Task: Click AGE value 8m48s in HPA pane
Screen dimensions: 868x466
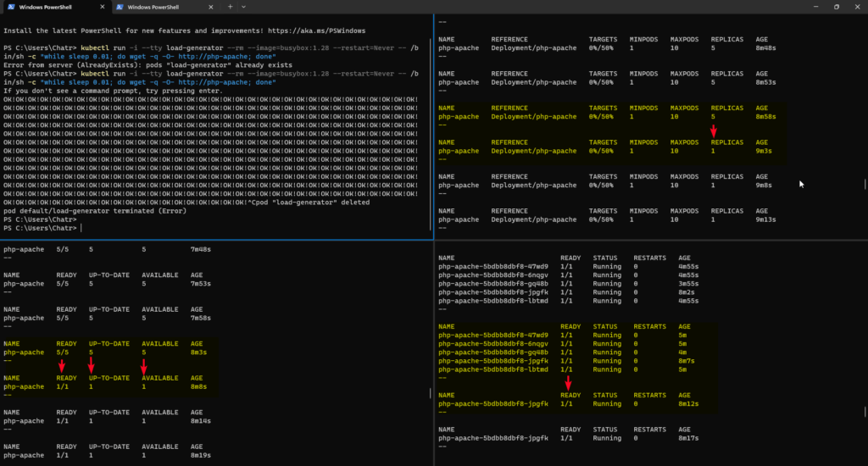Action: [765, 48]
